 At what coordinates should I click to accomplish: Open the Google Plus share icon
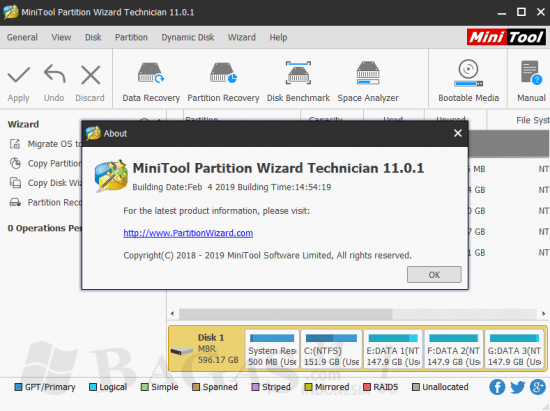point(538,387)
